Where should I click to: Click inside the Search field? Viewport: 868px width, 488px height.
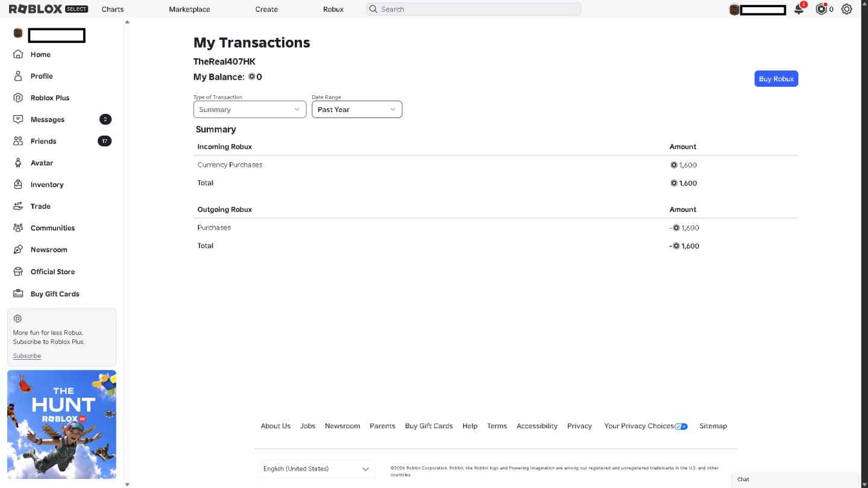click(473, 9)
